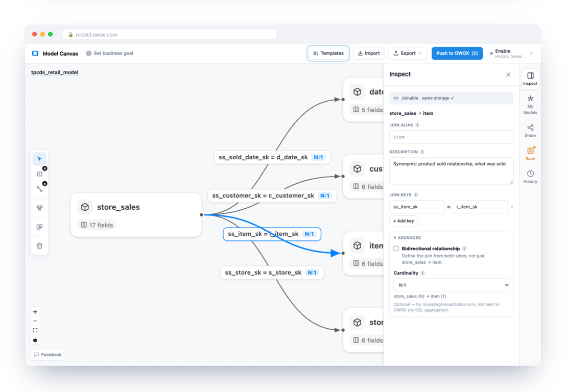Image resolution: width=566 pixels, height=392 pixels.
Task: Open the Inspect side panel tab
Action: (x=530, y=79)
